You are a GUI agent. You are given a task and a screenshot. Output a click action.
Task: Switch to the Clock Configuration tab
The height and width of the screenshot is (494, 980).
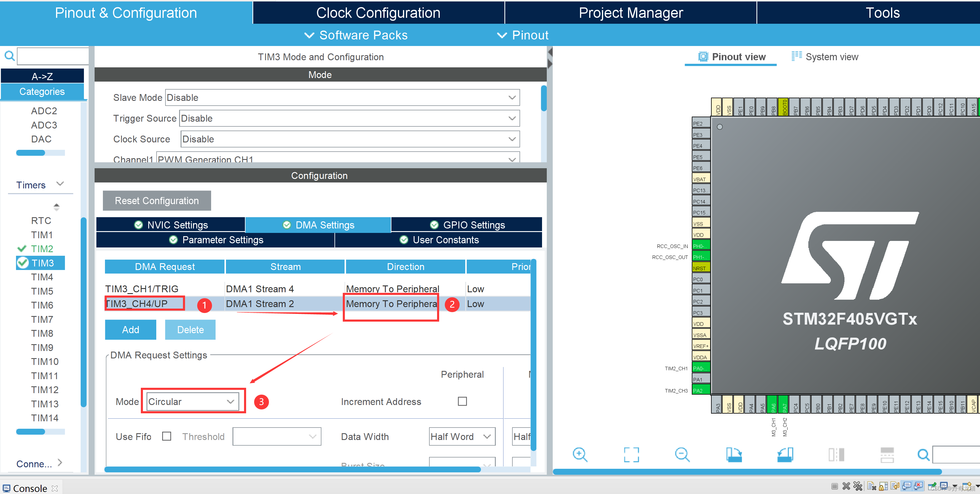[x=378, y=12]
